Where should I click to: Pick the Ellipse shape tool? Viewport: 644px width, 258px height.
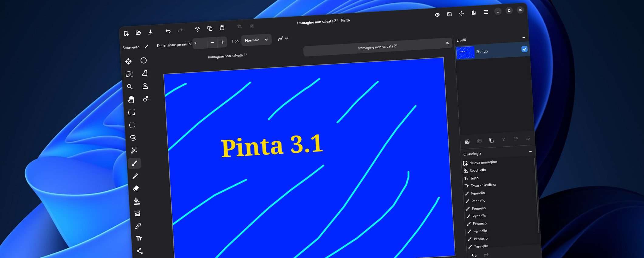coord(144,61)
